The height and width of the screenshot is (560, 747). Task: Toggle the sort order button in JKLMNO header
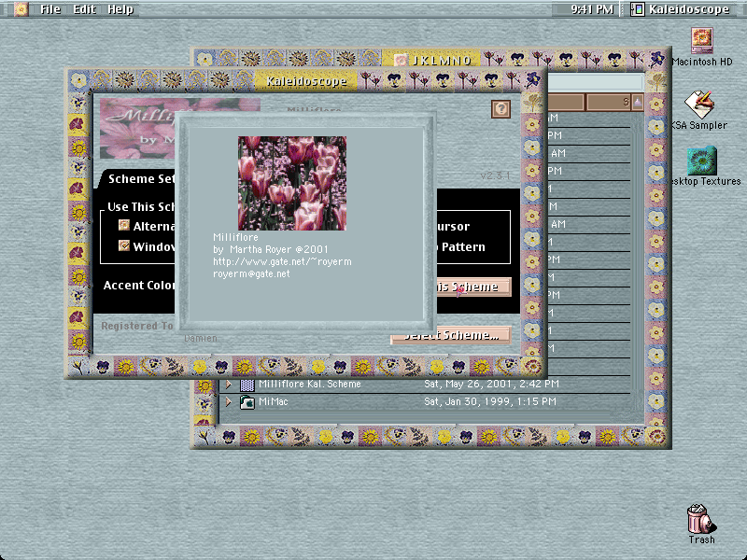[x=638, y=102]
